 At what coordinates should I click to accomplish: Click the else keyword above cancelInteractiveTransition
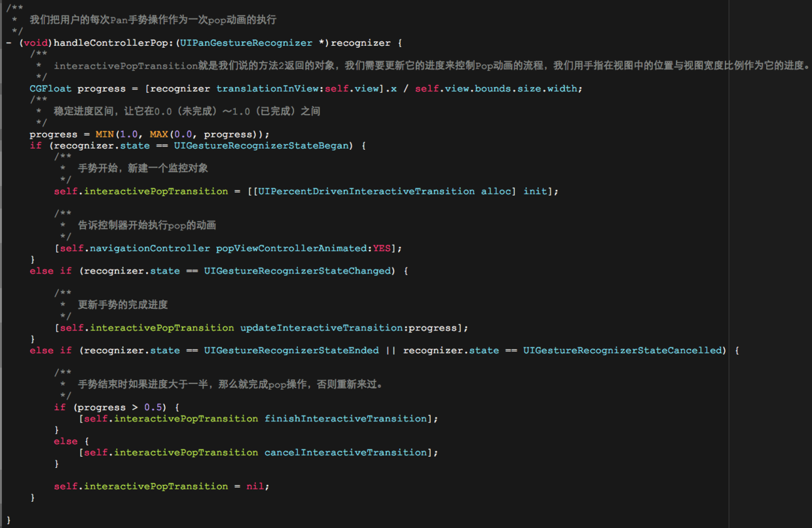tap(65, 441)
